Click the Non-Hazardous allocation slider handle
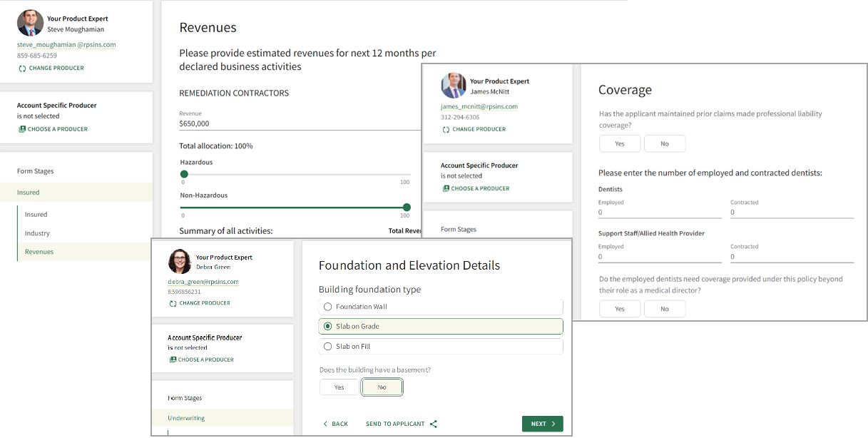 pyautogui.click(x=407, y=208)
